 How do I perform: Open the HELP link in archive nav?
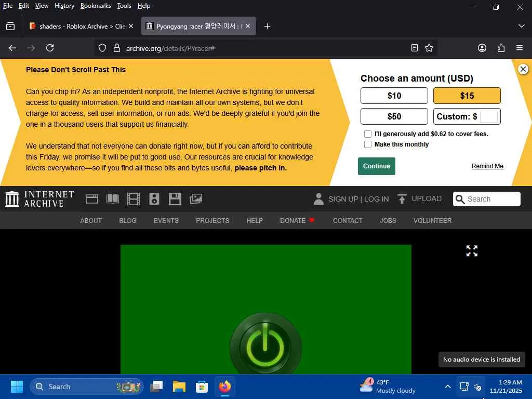coord(255,220)
